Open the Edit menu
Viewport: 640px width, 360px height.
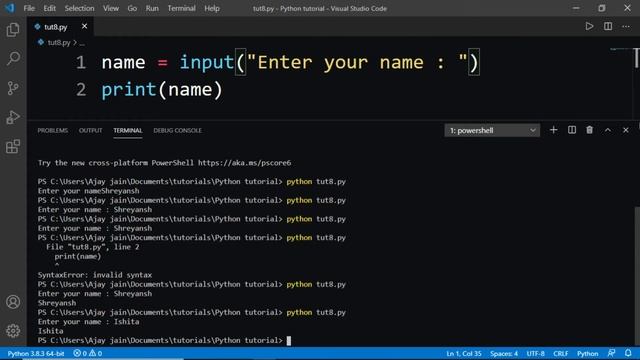pyautogui.click(x=49, y=8)
